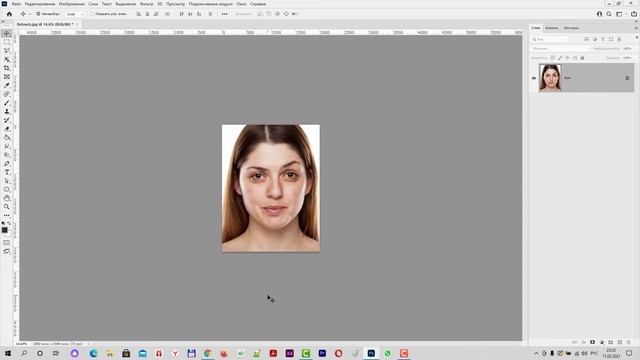640x360 pixels.
Task: Select the Frame tool
Action: point(7,77)
